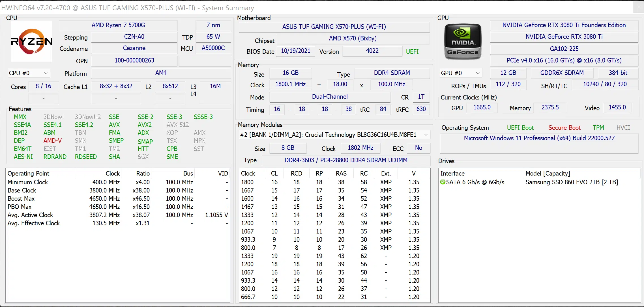Click the UEFI Boot label
This screenshot has width=644, height=307.
pos(520,127)
